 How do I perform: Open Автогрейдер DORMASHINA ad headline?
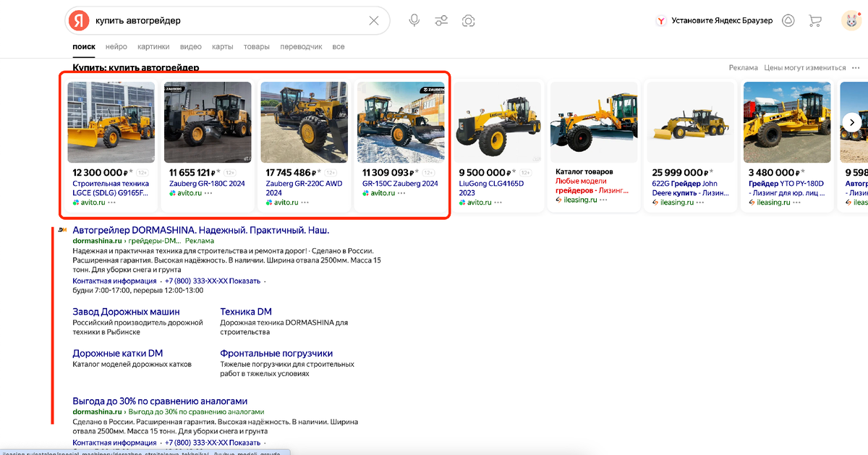point(201,230)
